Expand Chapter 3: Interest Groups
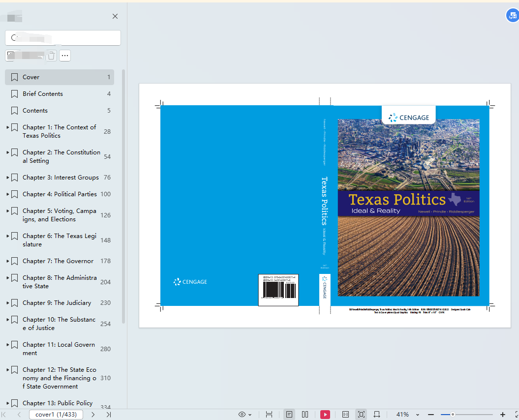Screen dimensions: 519x420 point(7,178)
